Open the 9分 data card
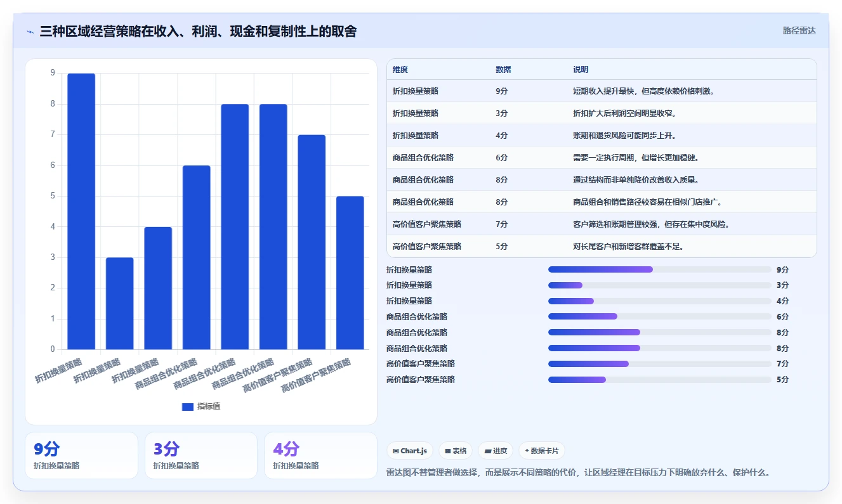Viewport: 842px width, 504px height. coord(81,455)
